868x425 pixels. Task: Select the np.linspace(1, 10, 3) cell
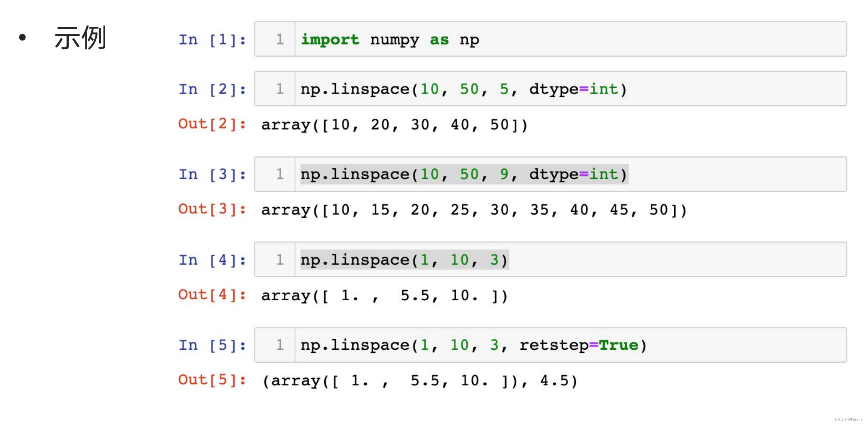[550, 259]
